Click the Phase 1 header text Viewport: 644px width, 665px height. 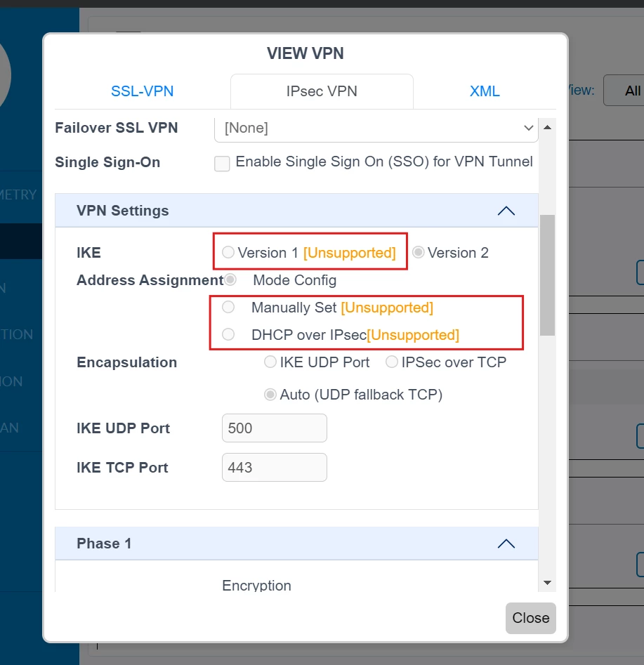click(x=104, y=544)
